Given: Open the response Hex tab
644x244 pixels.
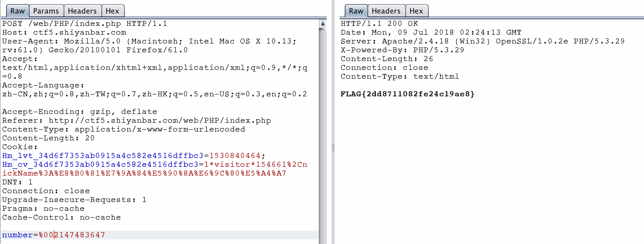Looking at the screenshot, I should coord(416,11).
